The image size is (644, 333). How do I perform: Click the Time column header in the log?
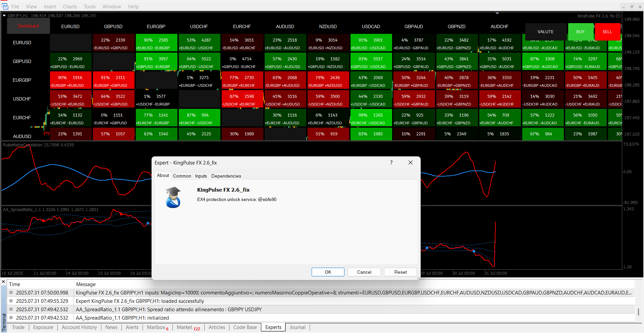pos(41,284)
